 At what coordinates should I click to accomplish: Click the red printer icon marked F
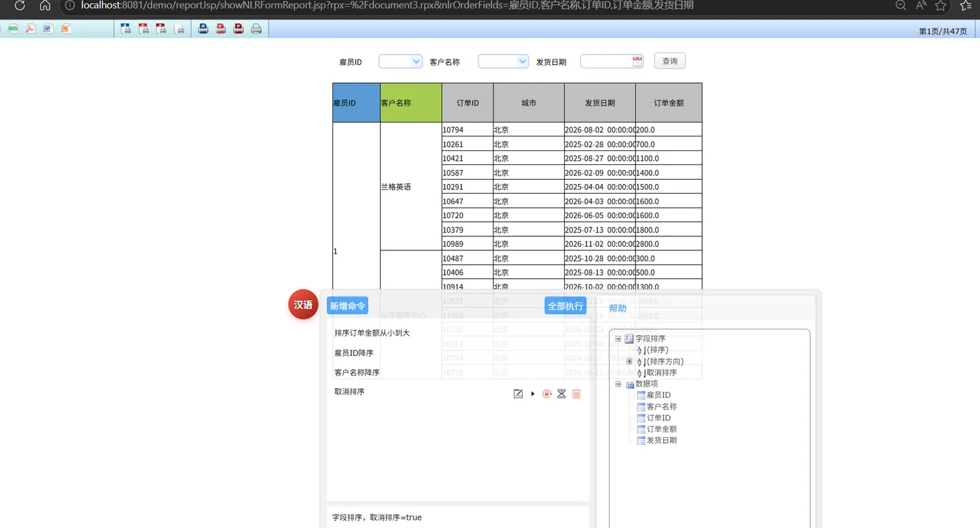pyautogui.click(x=220, y=29)
